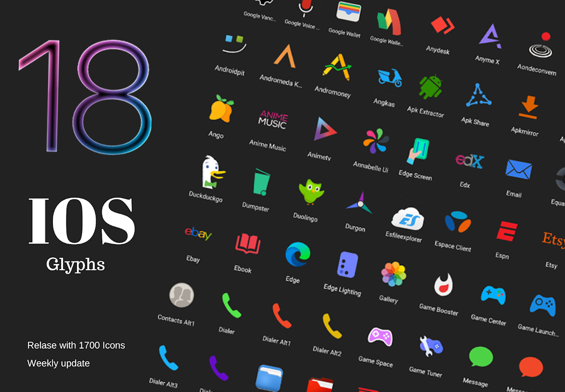
Task: Open the Anyme X icon
Action: [x=490, y=36]
